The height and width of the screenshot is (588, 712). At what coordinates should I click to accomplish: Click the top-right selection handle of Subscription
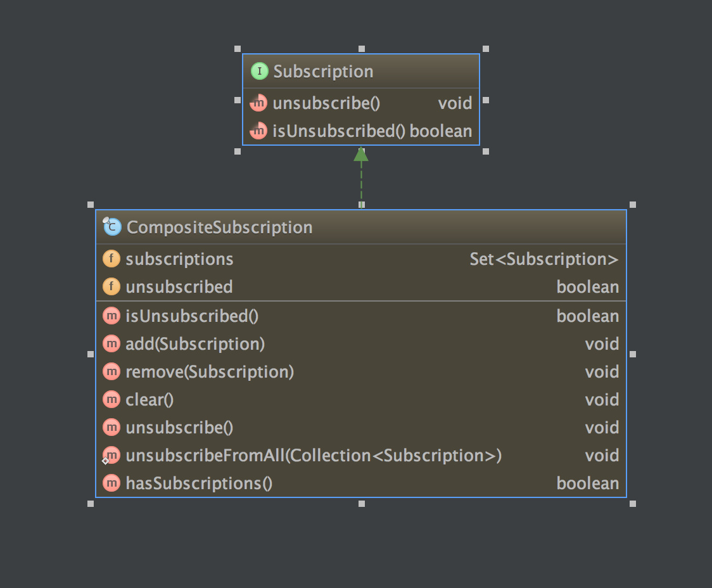[x=486, y=49]
